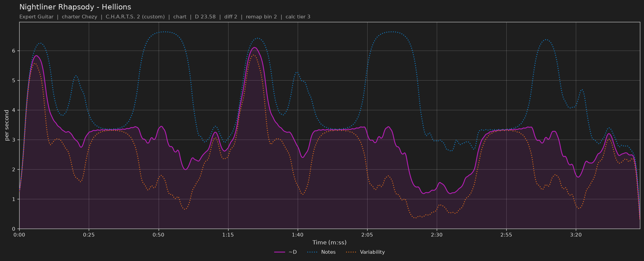The height and width of the screenshot is (261, 644).
Task: Click the 'Notes' legend entry
Action: pyautogui.click(x=322, y=252)
